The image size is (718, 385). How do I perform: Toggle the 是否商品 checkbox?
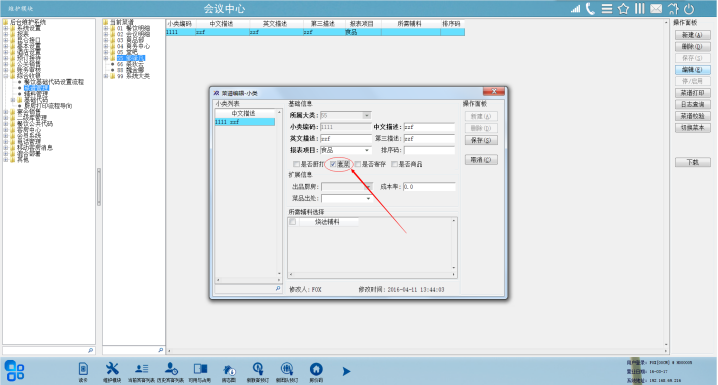click(394, 164)
